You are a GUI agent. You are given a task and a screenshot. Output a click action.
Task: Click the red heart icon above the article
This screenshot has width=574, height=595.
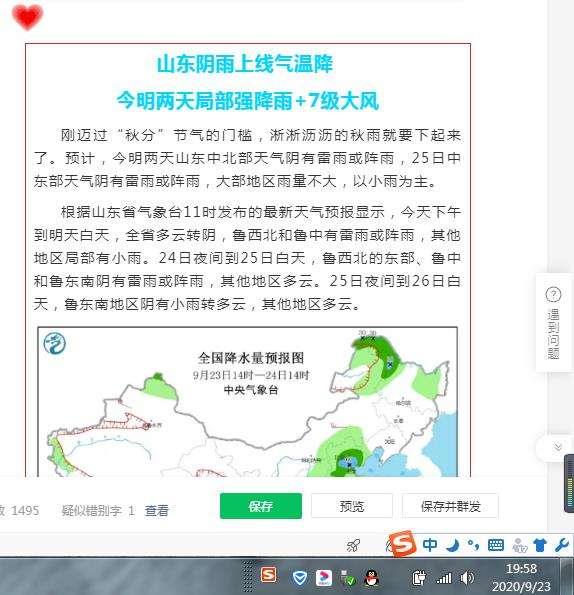point(27,17)
